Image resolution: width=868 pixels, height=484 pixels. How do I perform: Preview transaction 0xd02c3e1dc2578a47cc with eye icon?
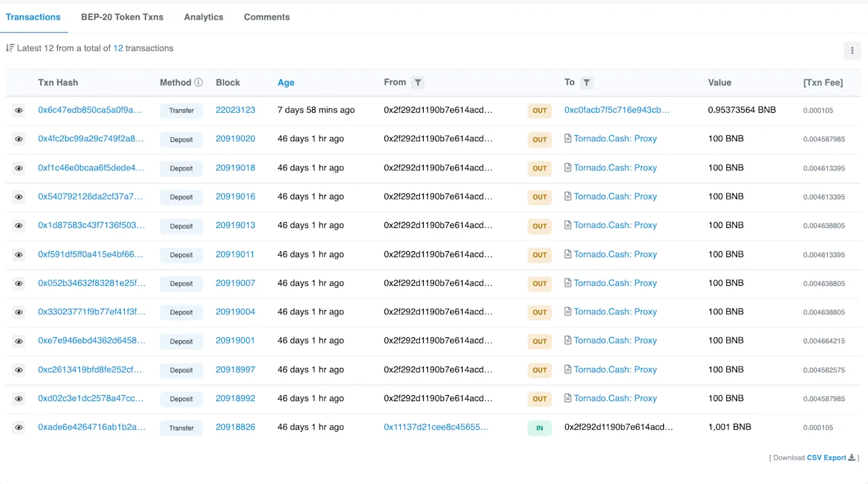(x=19, y=398)
